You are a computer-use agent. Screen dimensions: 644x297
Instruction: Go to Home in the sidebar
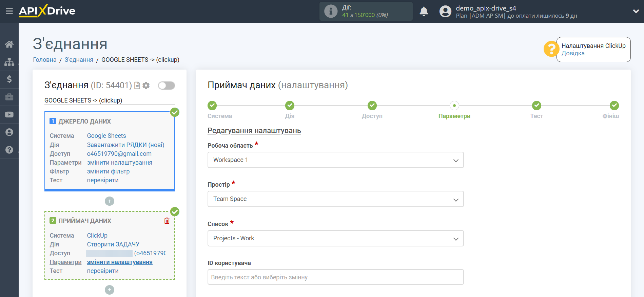pyautogui.click(x=9, y=44)
